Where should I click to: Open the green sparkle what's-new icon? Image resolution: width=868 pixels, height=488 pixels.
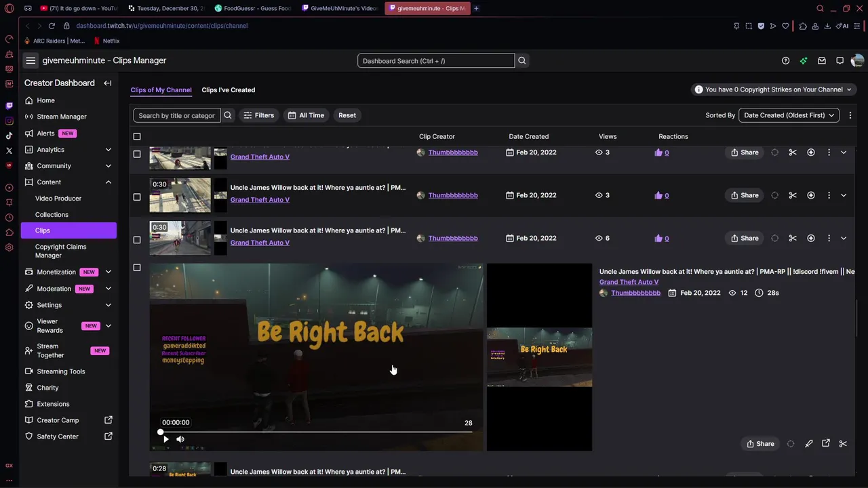point(804,60)
